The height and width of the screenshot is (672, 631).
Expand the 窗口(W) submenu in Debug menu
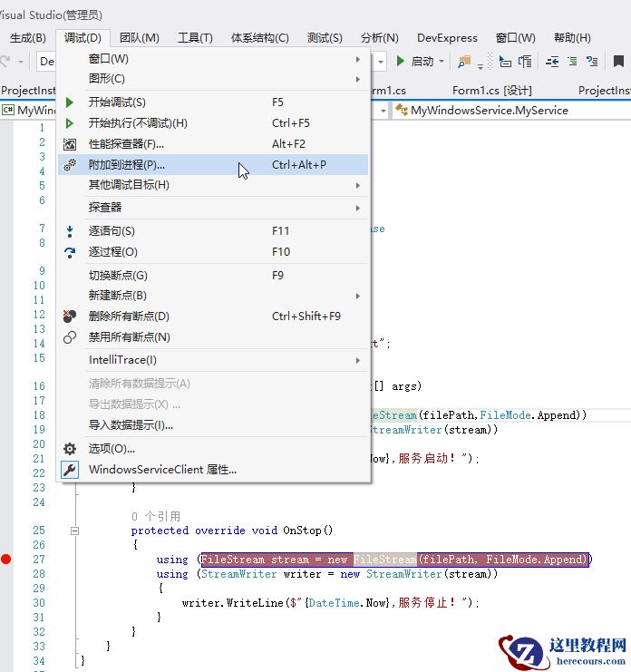[x=358, y=59]
